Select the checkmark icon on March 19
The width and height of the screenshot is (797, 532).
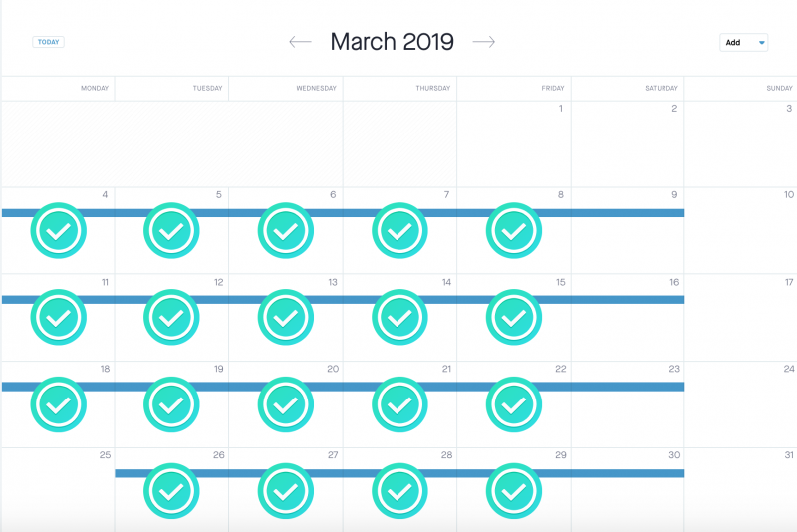click(x=171, y=404)
